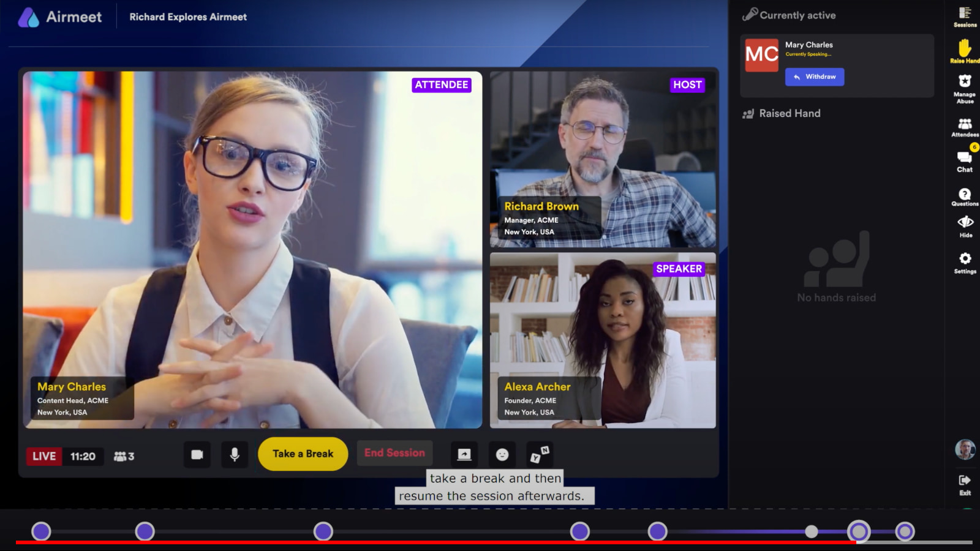Open the Chat panel

965,162
